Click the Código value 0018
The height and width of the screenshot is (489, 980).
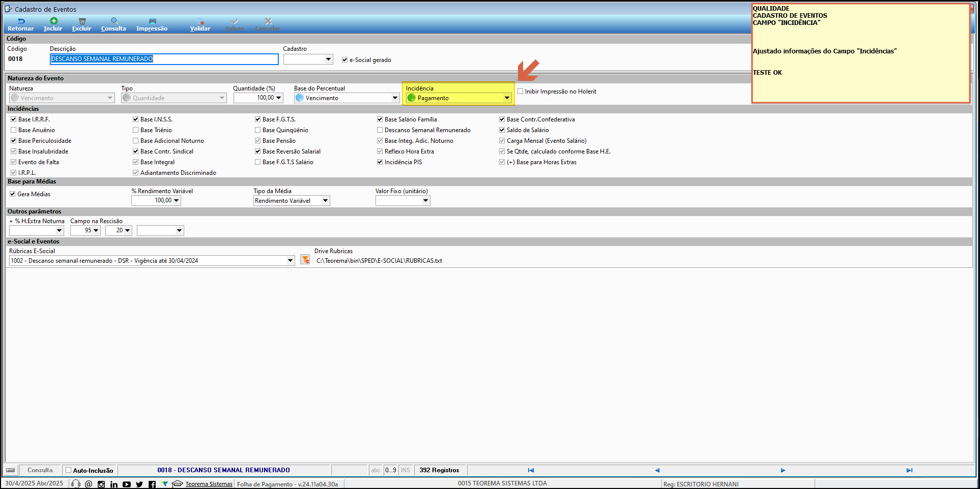[x=15, y=59]
